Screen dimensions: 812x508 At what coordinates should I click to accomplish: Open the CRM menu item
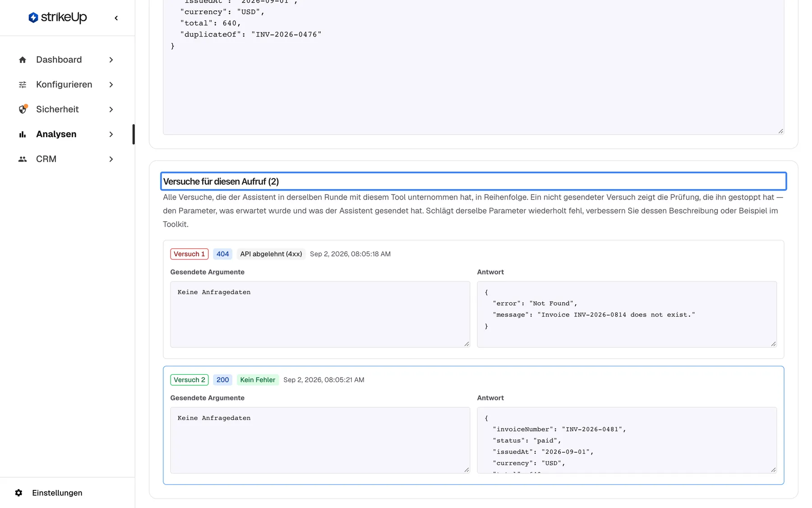pos(66,159)
